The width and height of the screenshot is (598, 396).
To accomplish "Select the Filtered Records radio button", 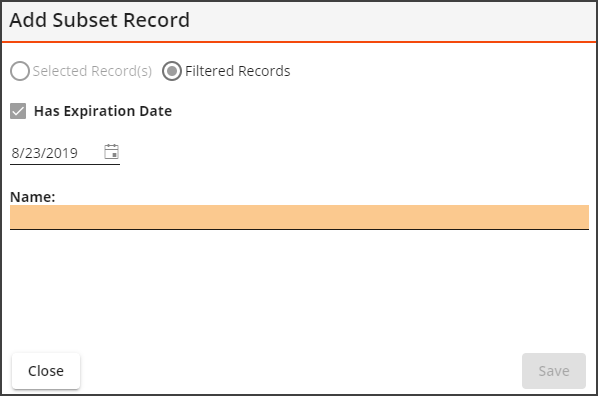I will pos(172,71).
